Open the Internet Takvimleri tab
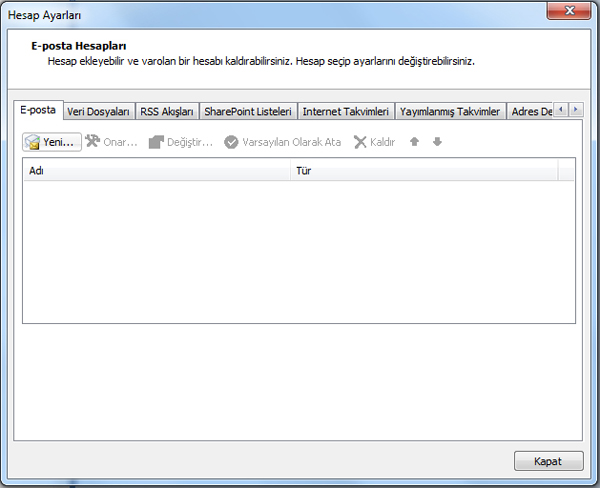This screenshot has width=600, height=488. tap(346, 111)
